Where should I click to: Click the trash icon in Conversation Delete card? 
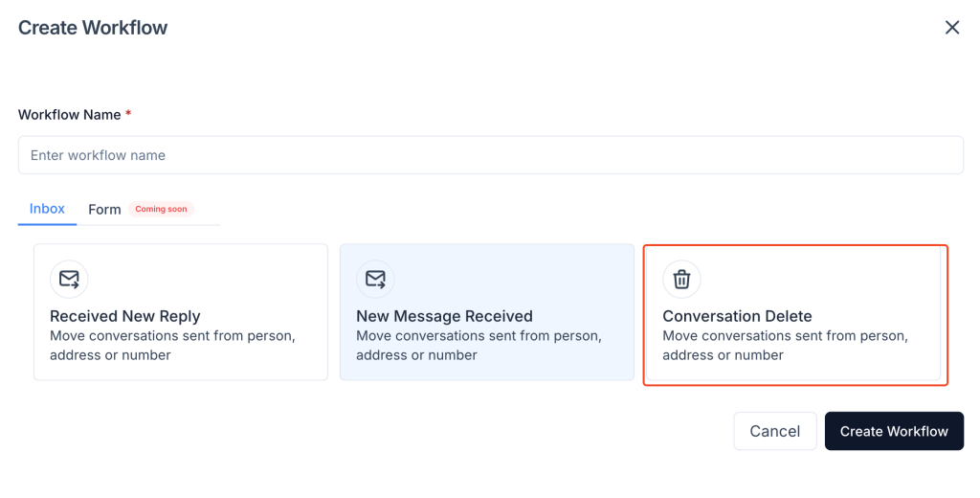(x=681, y=280)
